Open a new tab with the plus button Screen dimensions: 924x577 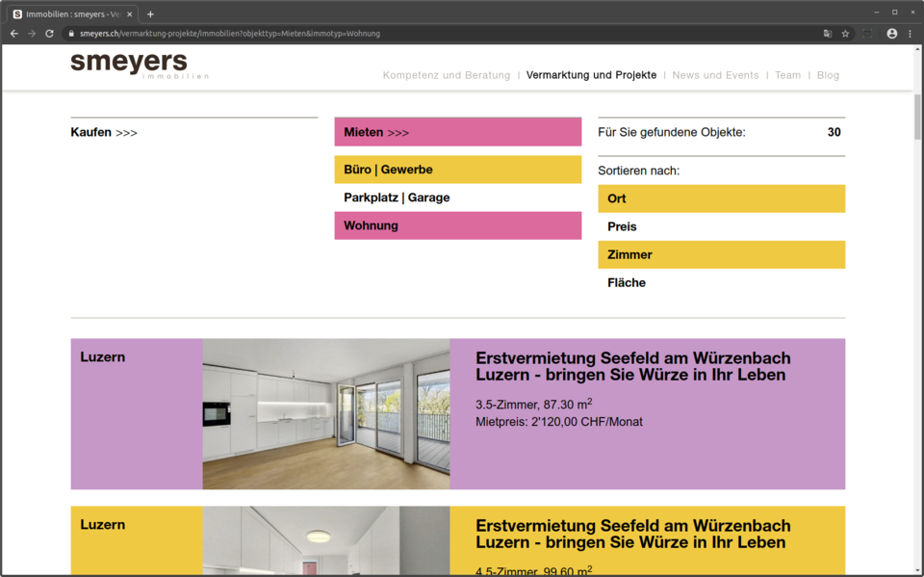pos(150,14)
